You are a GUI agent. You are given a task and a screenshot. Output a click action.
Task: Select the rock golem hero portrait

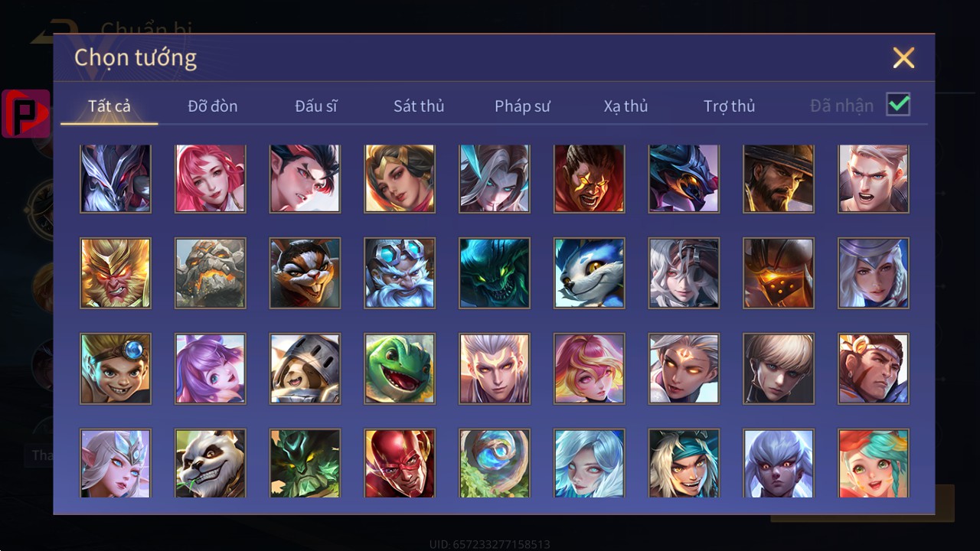pos(211,273)
